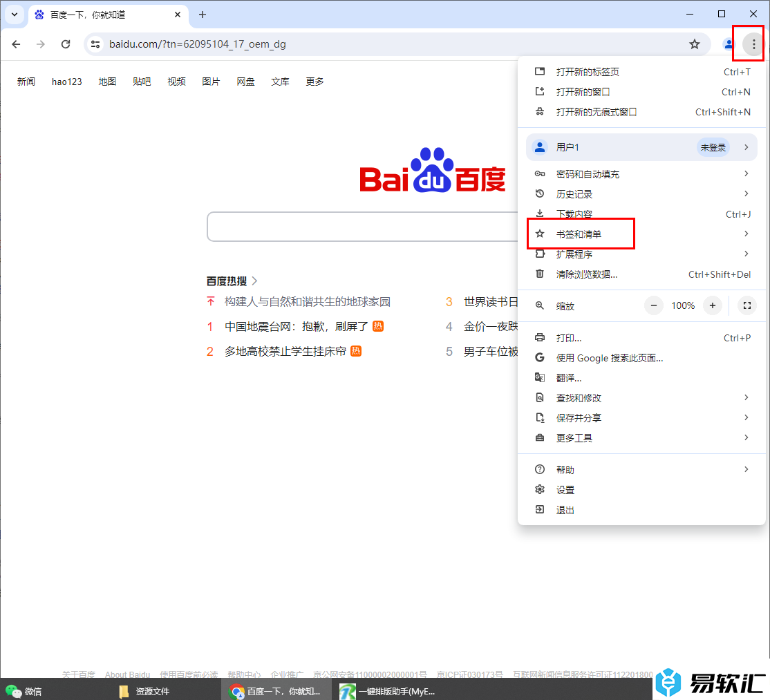Switch to Chrome 百度一下 taskbar item

pyautogui.click(x=276, y=691)
